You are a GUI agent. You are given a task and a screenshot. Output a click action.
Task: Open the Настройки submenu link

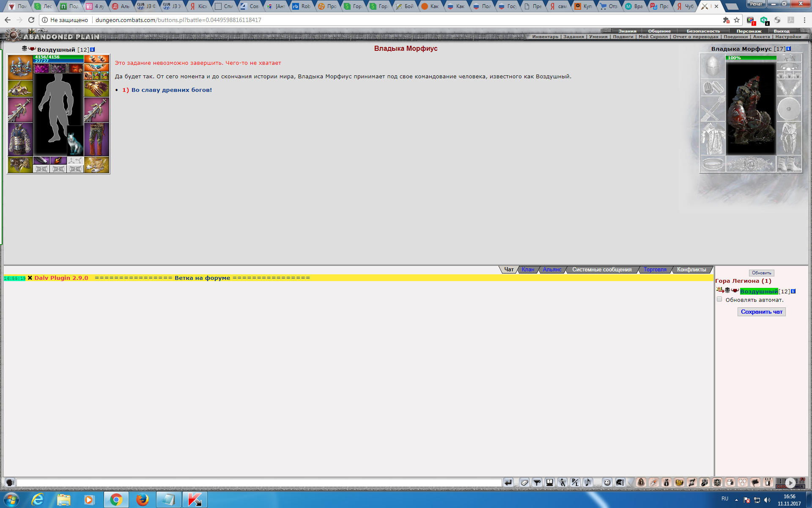788,37
